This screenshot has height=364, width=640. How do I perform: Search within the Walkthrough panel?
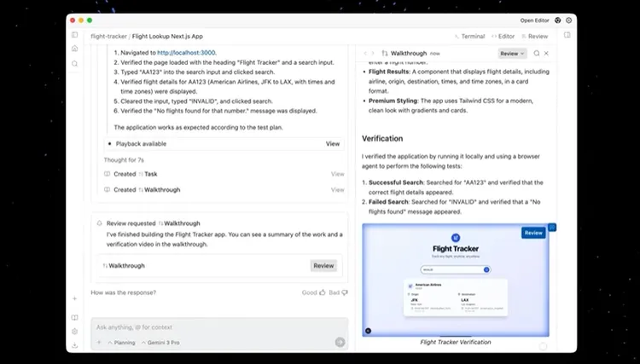point(536,53)
